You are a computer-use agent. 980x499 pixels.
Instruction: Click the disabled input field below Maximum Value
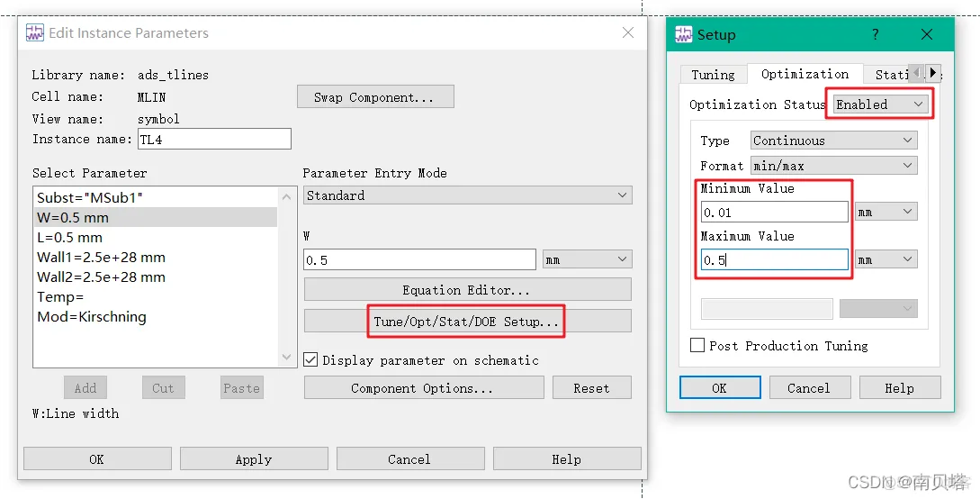point(767,308)
